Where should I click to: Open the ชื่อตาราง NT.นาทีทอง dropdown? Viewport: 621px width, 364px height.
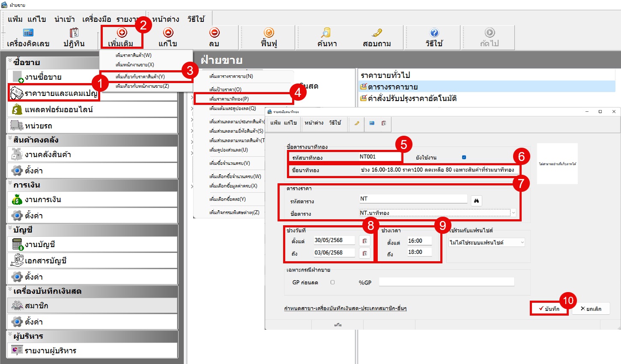[x=513, y=213]
